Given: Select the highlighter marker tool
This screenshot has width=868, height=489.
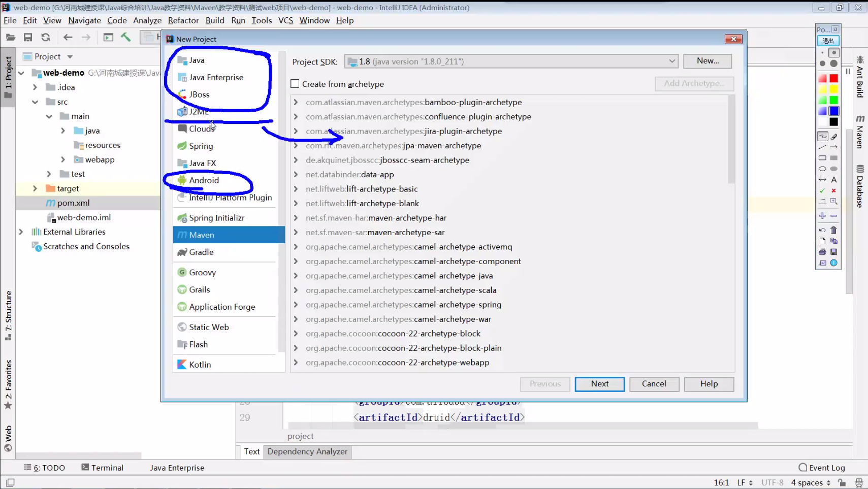Looking at the screenshot, I should (834, 136).
